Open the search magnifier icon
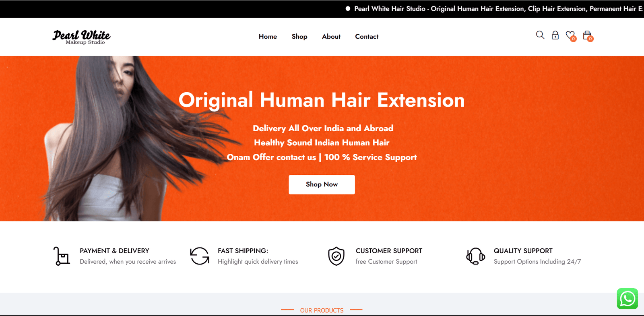Image resolution: width=644 pixels, height=316 pixels. pos(540,35)
